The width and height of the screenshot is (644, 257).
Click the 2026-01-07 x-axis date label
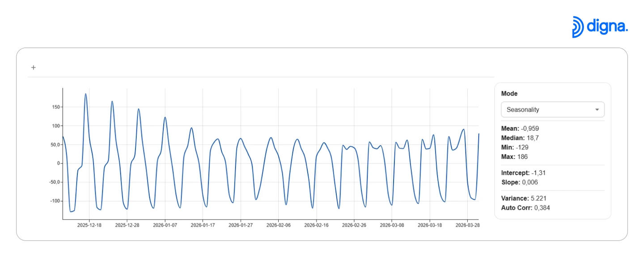165,225
